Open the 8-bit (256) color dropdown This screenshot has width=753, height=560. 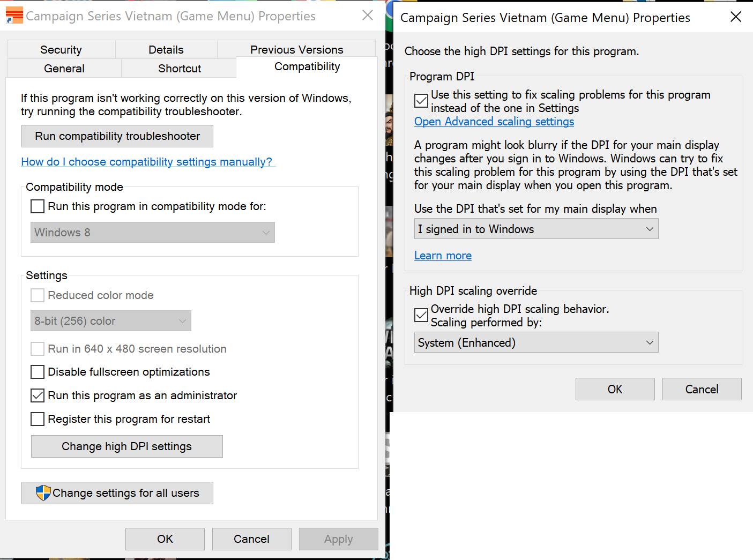111,321
